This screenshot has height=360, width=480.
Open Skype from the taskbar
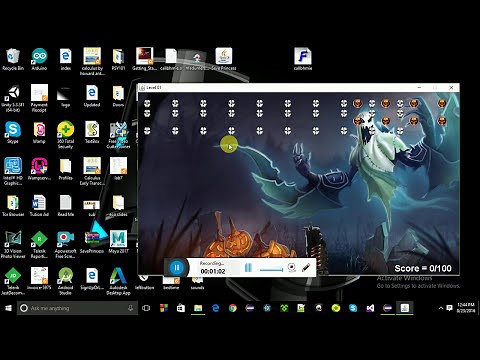353,308
